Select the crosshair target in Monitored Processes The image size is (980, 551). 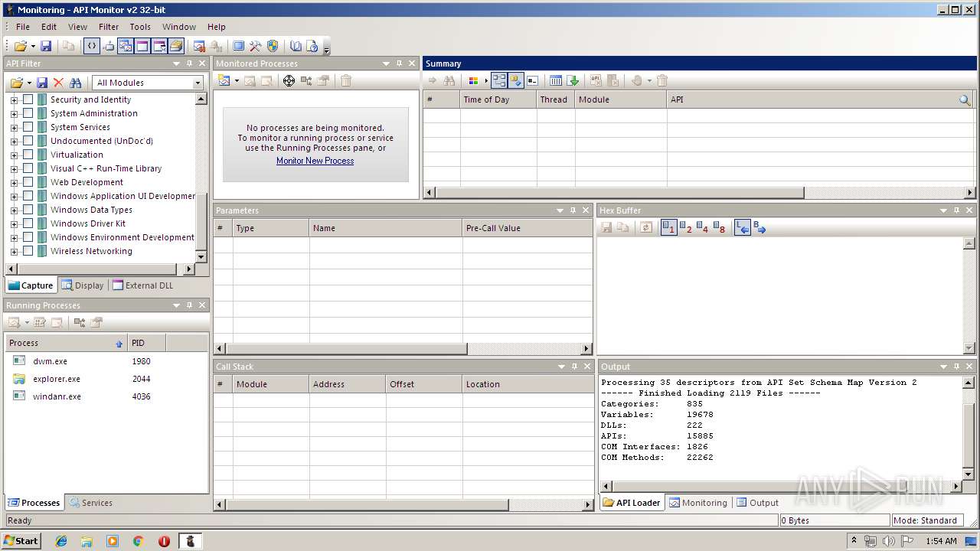pyautogui.click(x=289, y=80)
